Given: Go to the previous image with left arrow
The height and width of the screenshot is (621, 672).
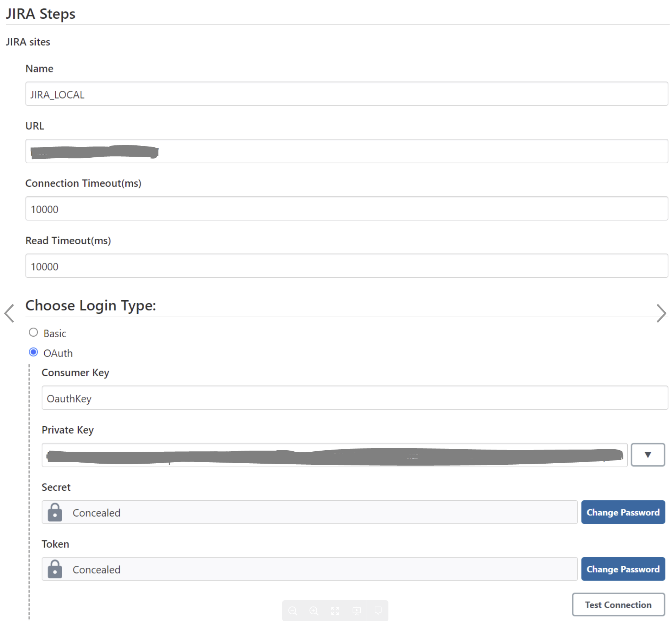Looking at the screenshot, I should (x=9, y=313).
